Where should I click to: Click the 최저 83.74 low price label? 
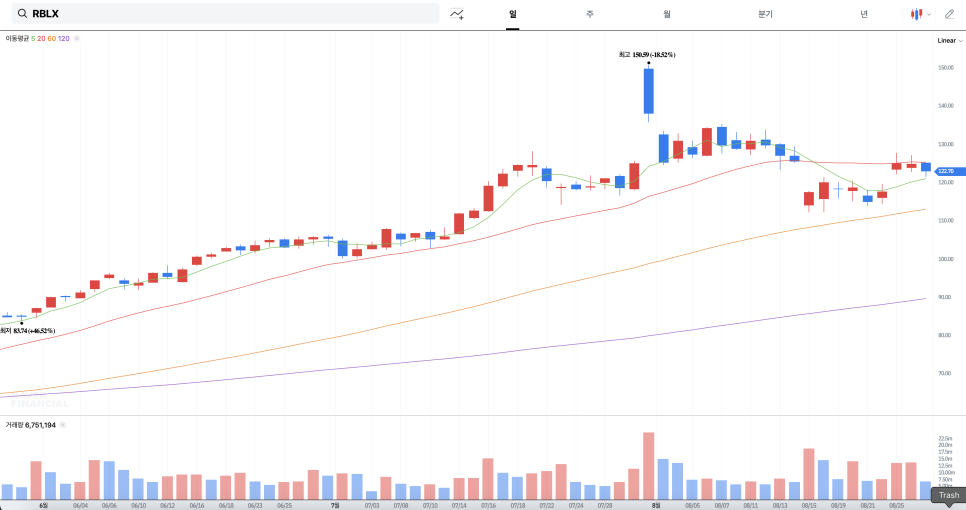(28, 331)
